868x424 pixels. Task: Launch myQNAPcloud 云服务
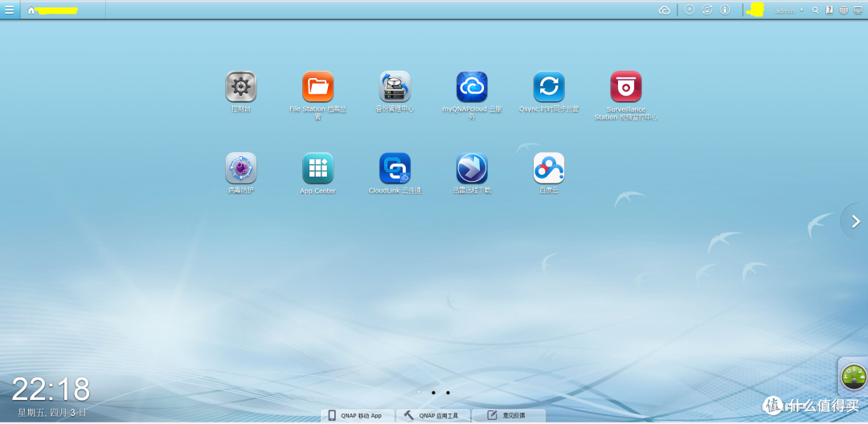pos(472,86)
